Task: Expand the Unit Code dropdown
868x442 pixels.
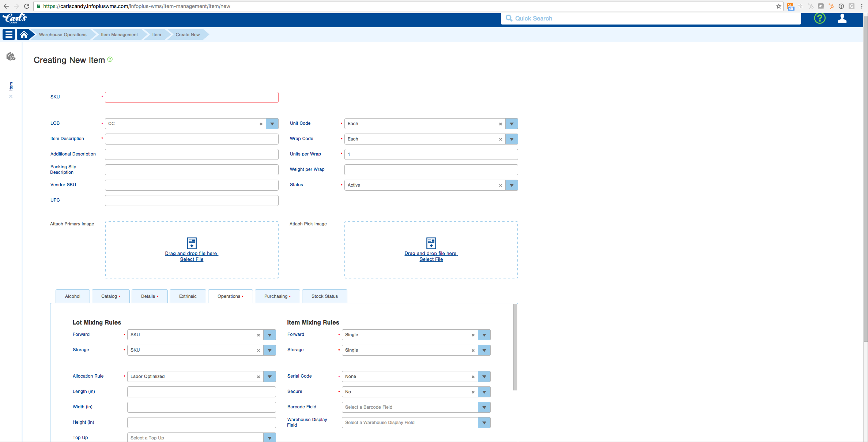Action: pos(512,124)
